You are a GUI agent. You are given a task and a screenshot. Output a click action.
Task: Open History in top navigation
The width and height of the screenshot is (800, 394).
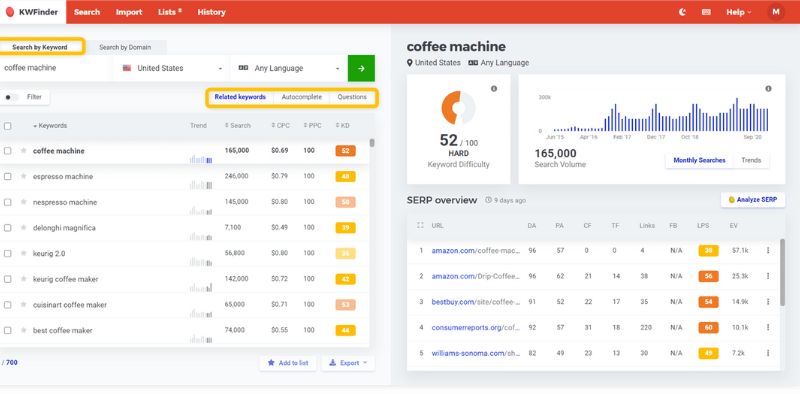click(x=211, y=12)
